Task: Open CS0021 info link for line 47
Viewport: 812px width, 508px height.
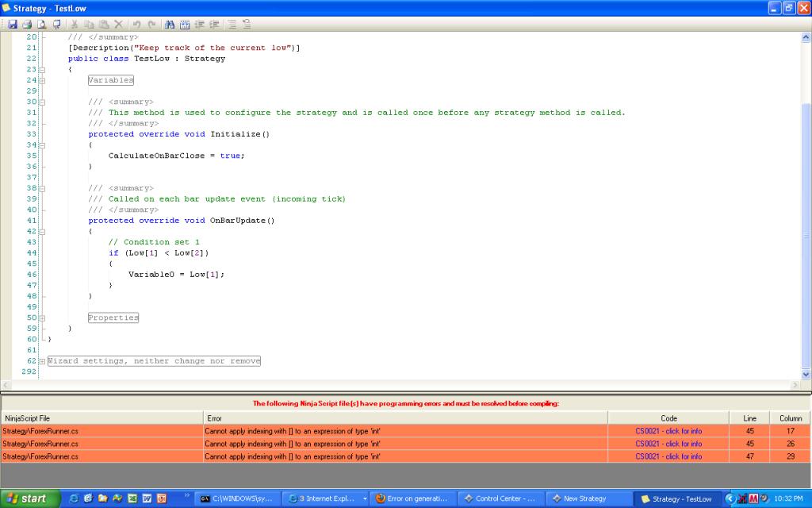Action: pos(668,456)
